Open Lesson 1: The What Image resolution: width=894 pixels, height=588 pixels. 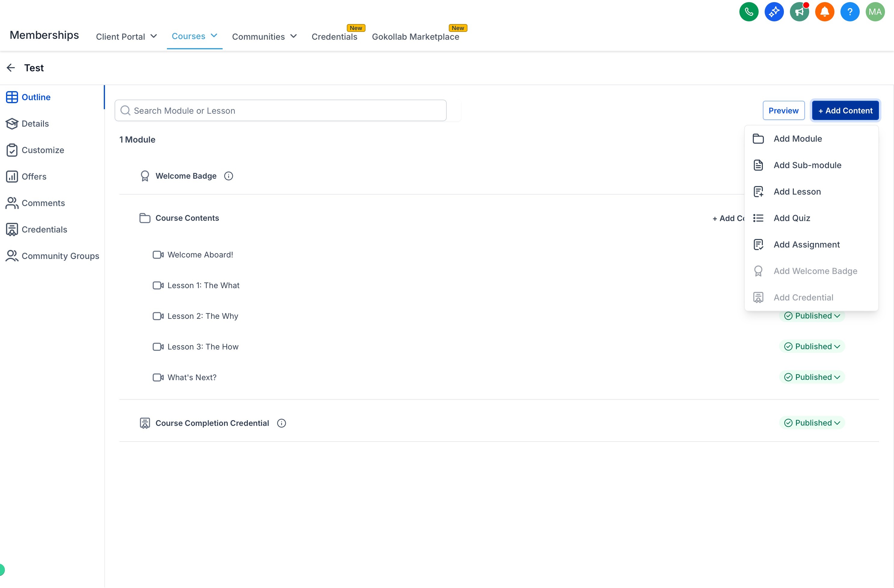coord(203,286)
